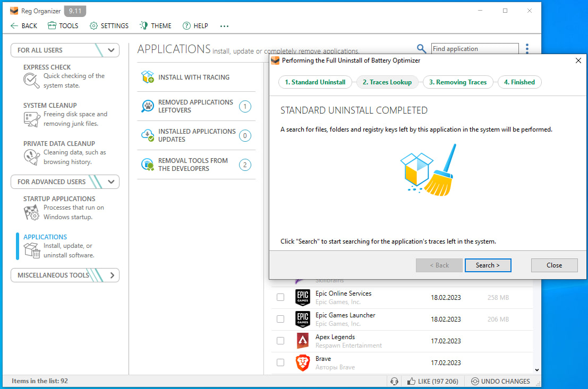Click the updates count badge showing 0
The width and height of the screenshot is (588, 389).
pos(245,136)
